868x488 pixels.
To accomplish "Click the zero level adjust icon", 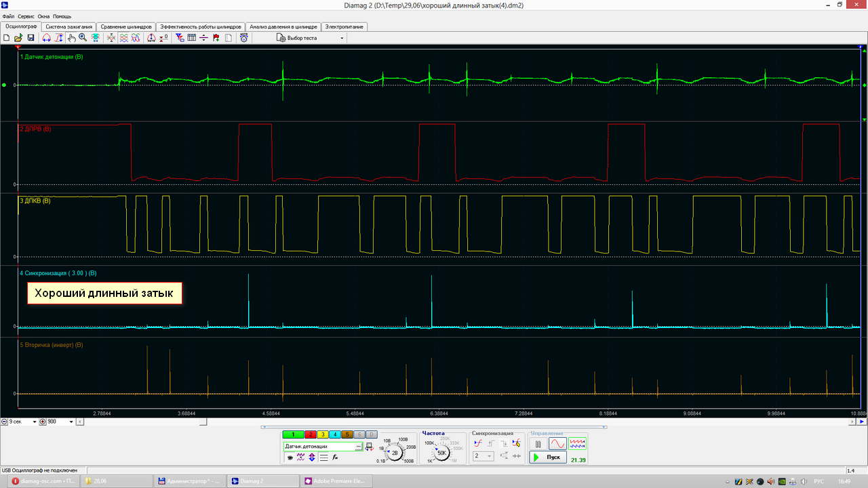I will [163, 38].
